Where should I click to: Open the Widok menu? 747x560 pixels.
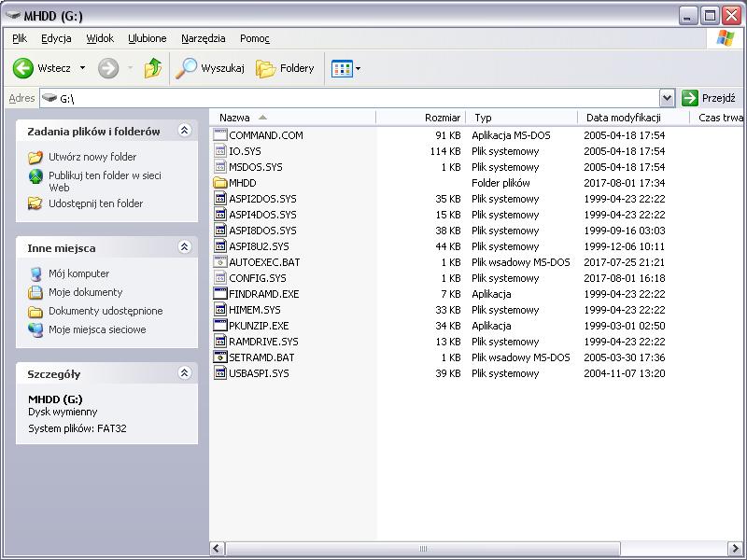(100, 38)
